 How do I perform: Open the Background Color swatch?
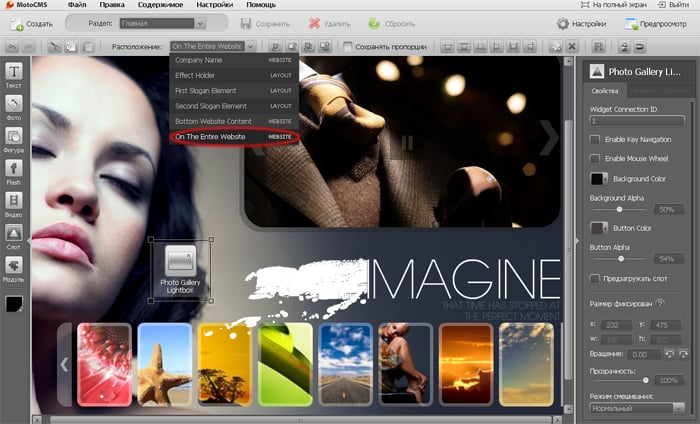(600, 178)
